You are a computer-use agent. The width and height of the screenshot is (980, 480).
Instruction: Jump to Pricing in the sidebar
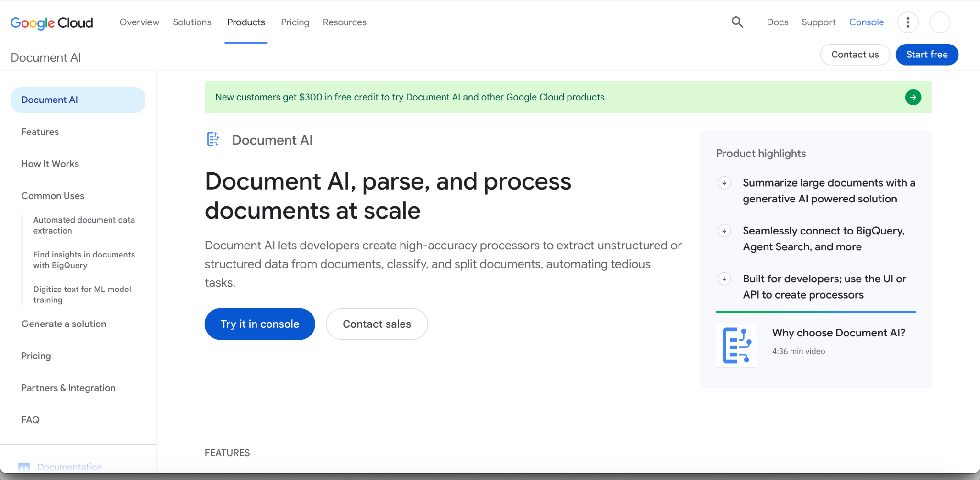[36, 356]
